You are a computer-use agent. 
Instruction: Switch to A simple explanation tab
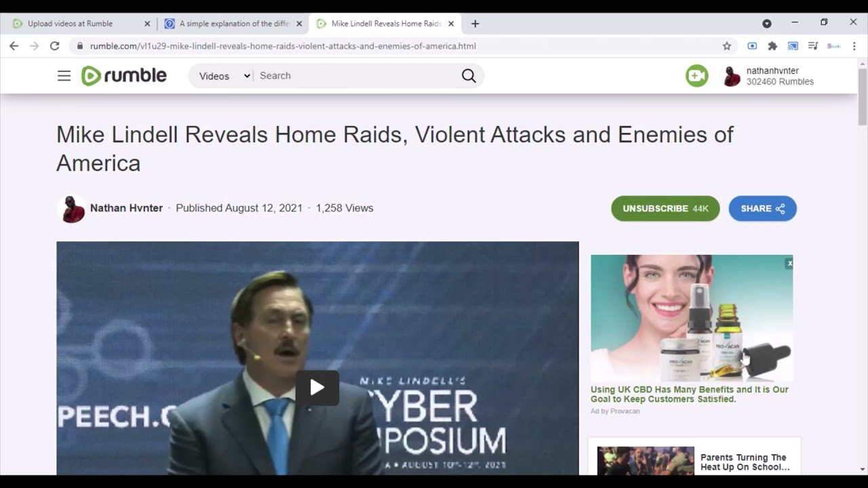pyautogui.click(x=233, y=24)
